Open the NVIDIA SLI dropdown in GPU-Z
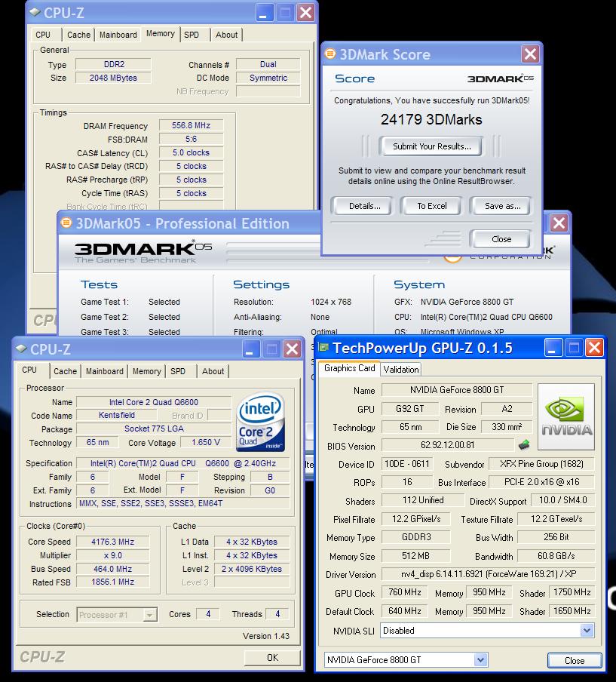This screenshot has height=682, width=616. [x=587, y=630]
